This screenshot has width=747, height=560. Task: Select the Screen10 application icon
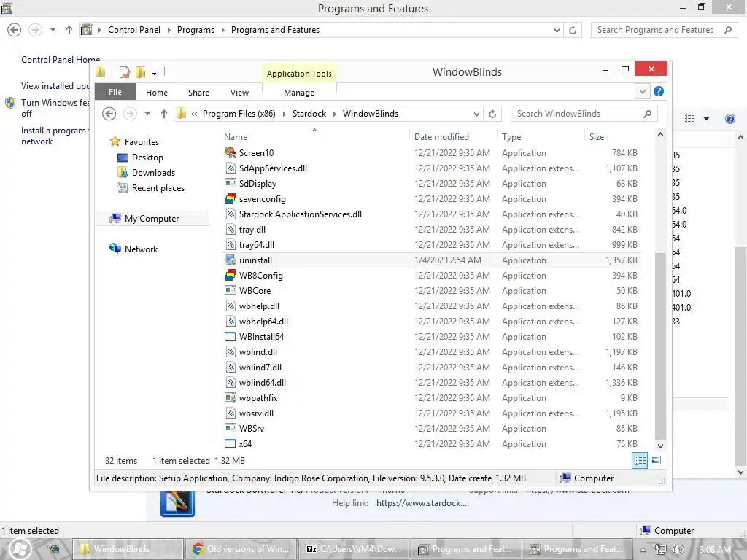pos(231,153)
